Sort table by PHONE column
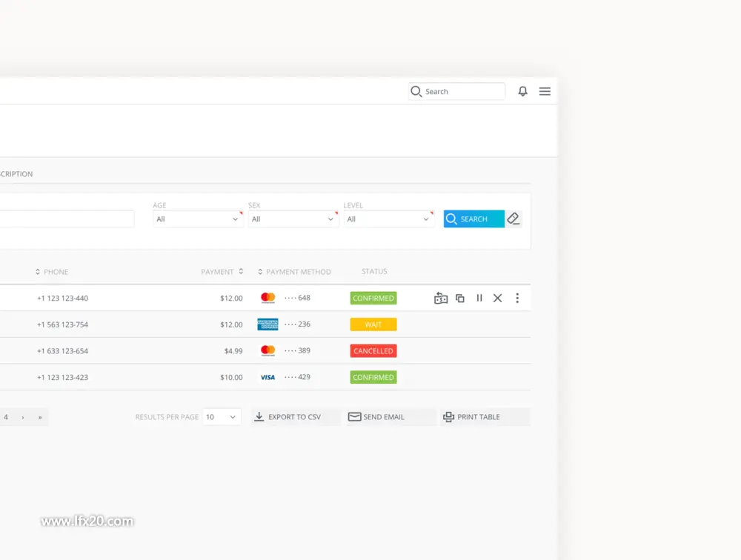Viewport: 741px width, 560px height. coord(52,272)
